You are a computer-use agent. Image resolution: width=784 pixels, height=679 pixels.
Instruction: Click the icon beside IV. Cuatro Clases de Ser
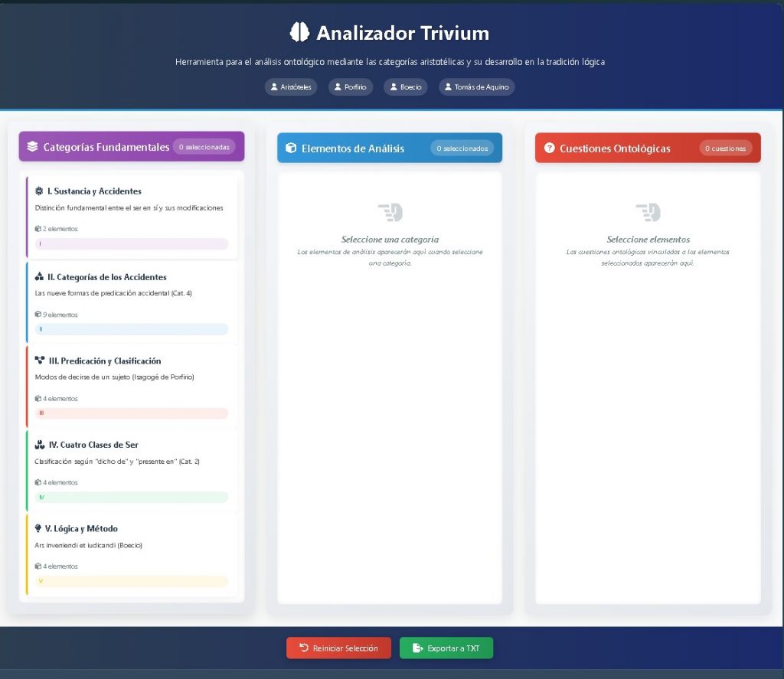40,445
